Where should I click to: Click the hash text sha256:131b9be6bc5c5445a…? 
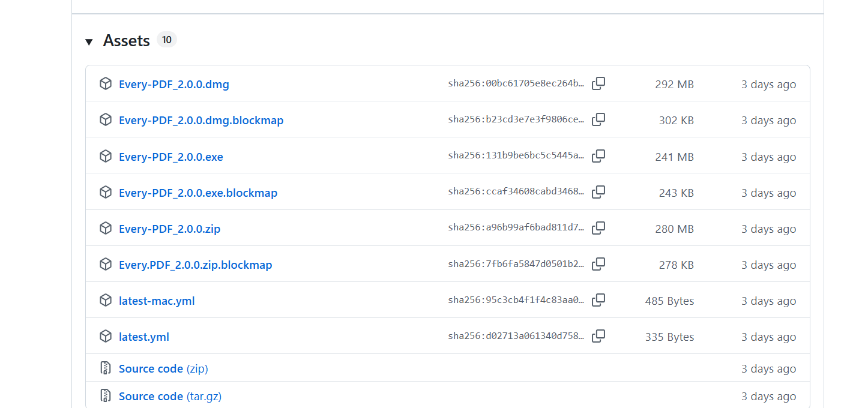click(x=516, y=157)
